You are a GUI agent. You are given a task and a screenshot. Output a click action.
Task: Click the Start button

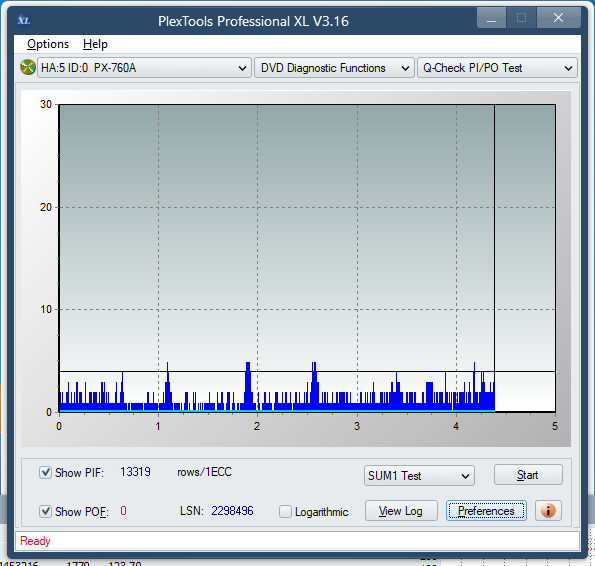point(528,475)
